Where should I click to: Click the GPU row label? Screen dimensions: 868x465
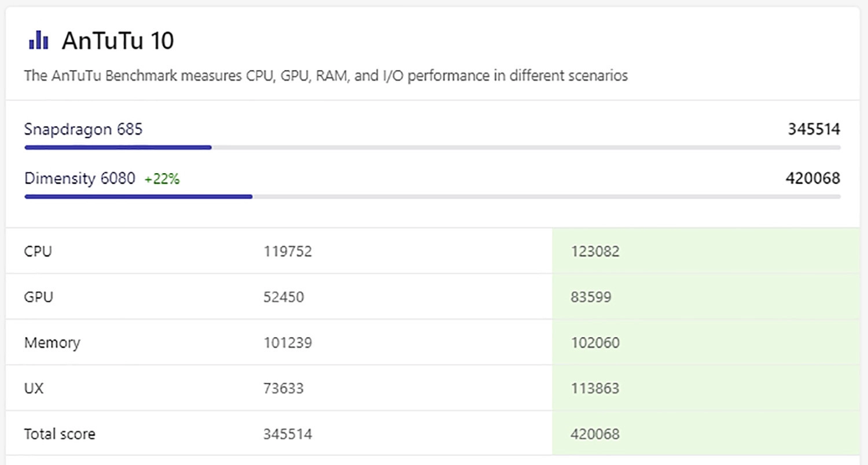click(x=39, y=297)
